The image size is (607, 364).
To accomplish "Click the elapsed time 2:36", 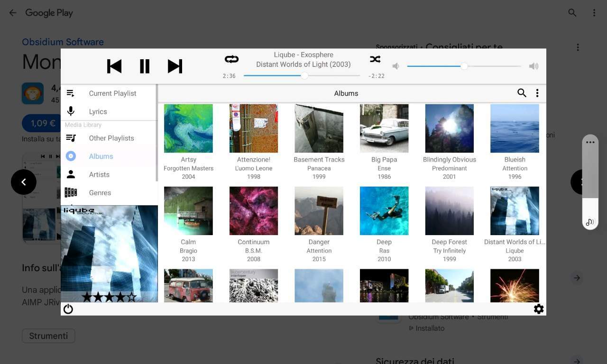I will click(229, 76).
